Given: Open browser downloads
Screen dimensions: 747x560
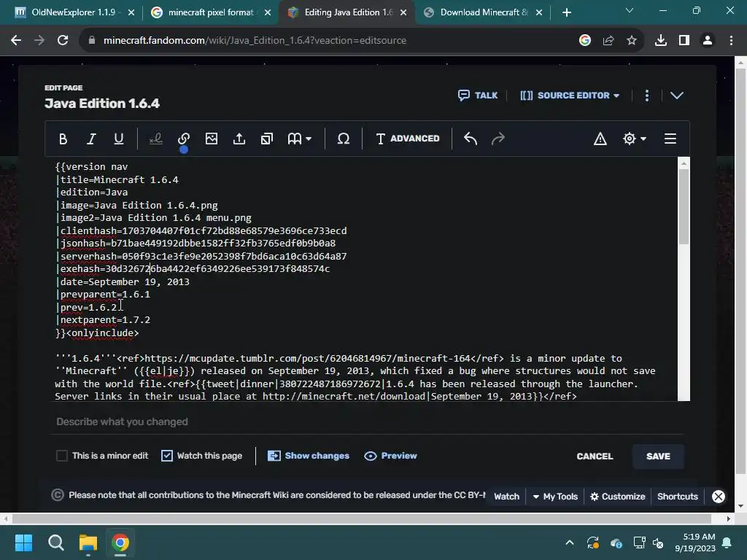Looking at the screenshot, I should pos(661,41).
